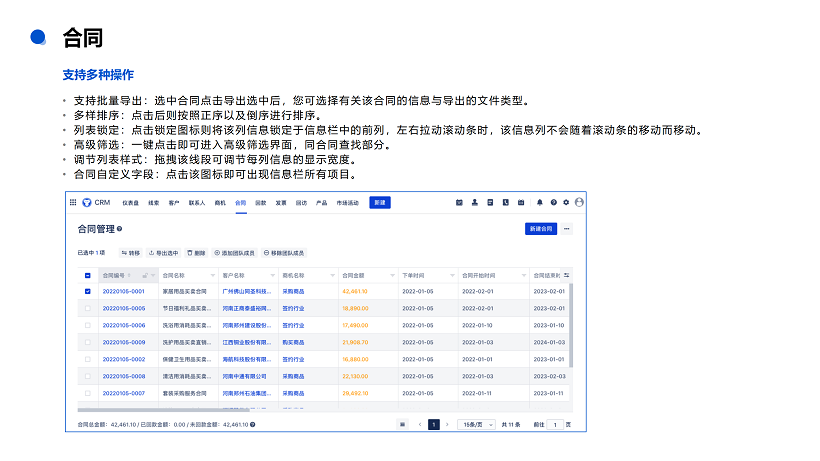Open the column settings icon at table corner
820x461 pixels.
pos(567,275)
